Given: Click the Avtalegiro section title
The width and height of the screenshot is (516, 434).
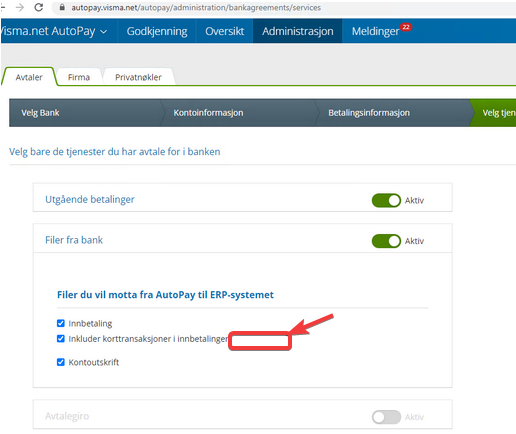Looking at the screenshot, I should [67, 416].
